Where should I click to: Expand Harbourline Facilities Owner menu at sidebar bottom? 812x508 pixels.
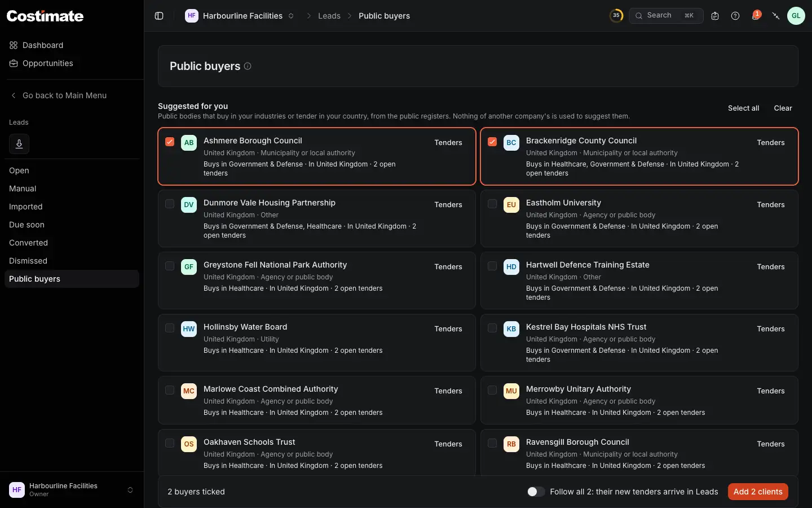tap(72, 490)
